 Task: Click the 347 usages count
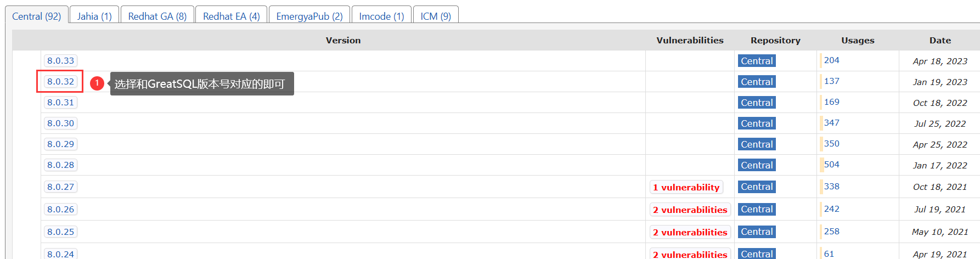point(831,123)
